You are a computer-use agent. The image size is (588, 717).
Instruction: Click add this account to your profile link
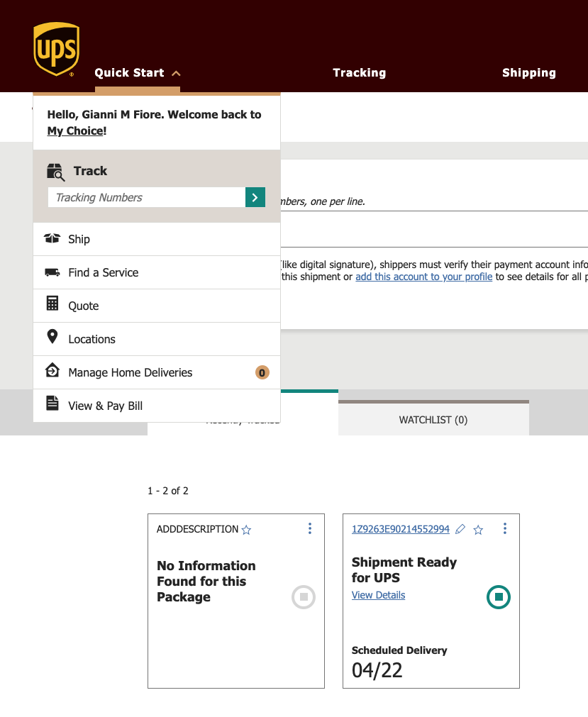click(x=424, y=277)
